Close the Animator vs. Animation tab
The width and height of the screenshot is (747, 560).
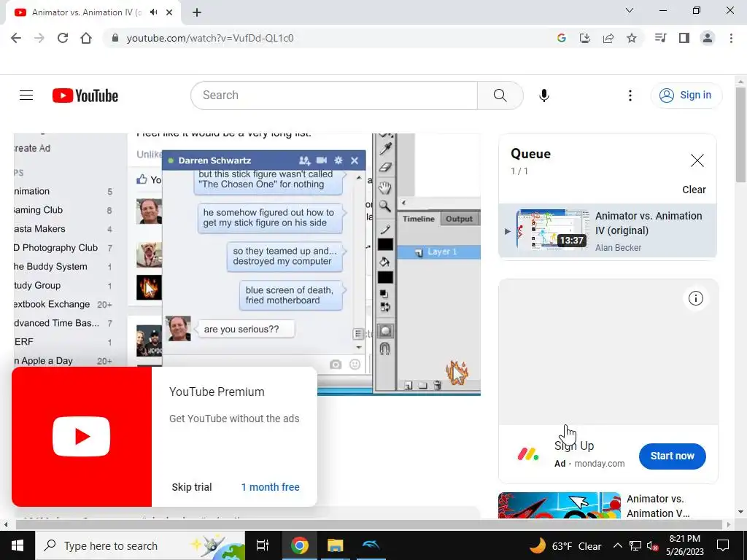169,12
